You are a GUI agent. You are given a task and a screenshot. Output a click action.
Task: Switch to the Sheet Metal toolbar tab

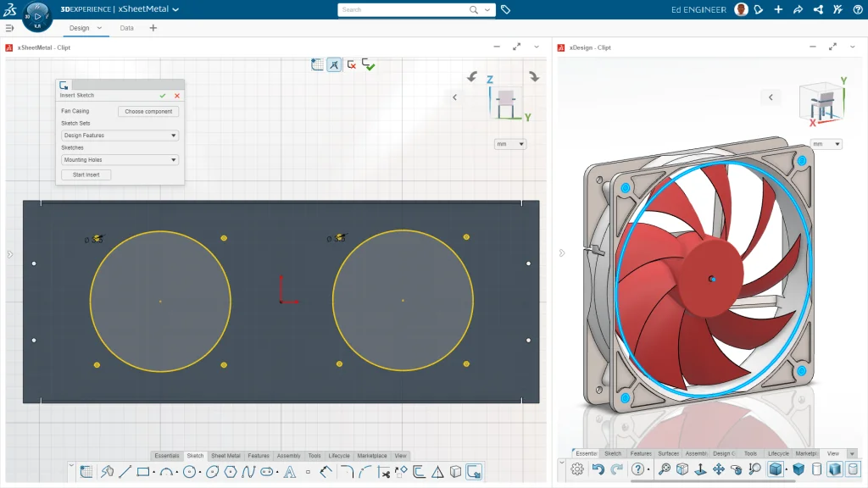(x=225, y=456)
